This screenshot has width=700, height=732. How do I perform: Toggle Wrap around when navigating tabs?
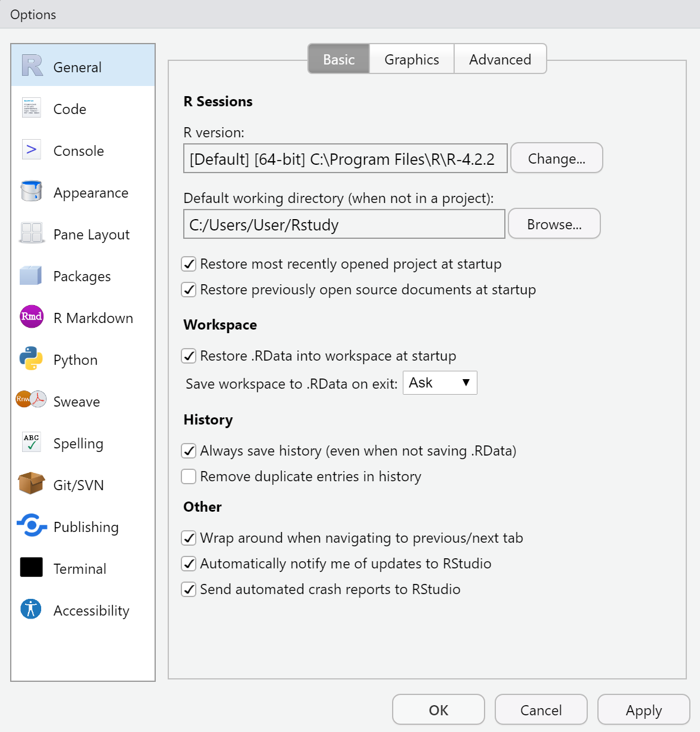[x=189, y=538]
